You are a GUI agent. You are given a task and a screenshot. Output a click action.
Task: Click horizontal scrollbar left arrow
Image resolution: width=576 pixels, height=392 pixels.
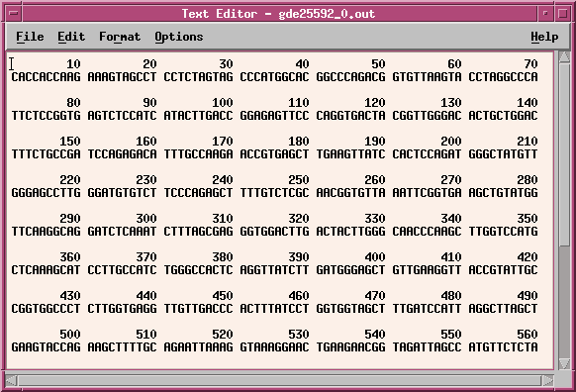(12, 380)
